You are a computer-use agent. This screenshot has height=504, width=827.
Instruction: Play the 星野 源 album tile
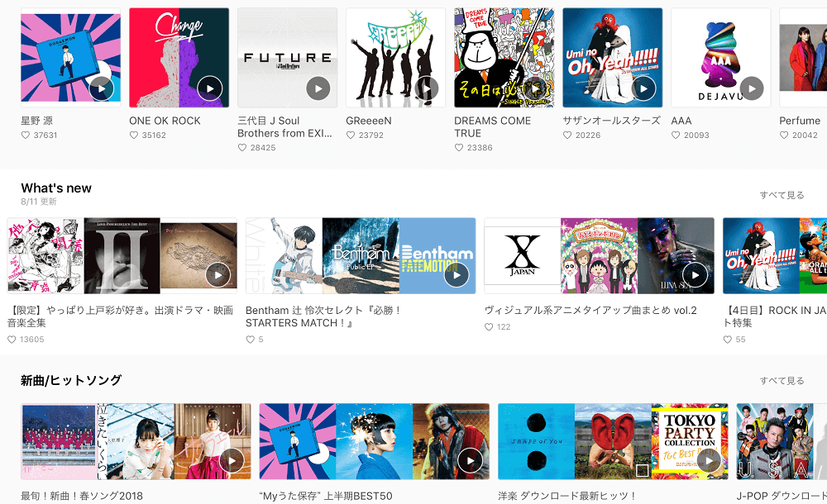pyautogui.click(x=101, y=88)
